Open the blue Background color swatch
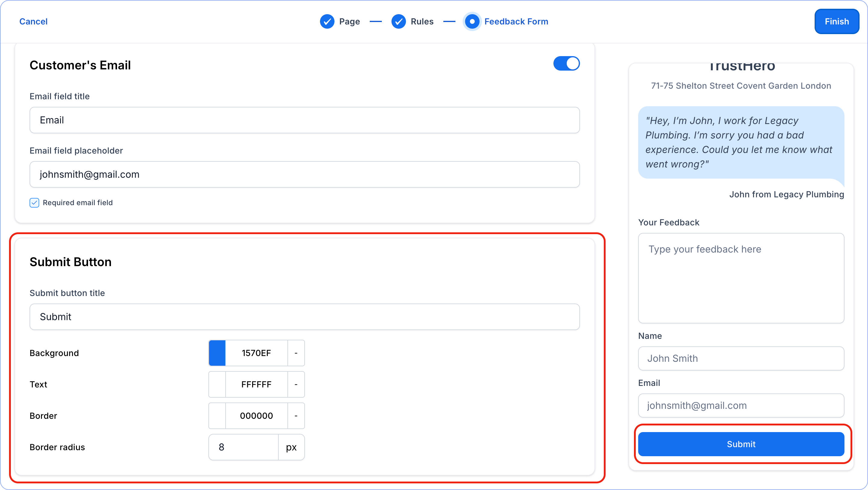This screenshot has width=868, height=490. click(217, 353)
